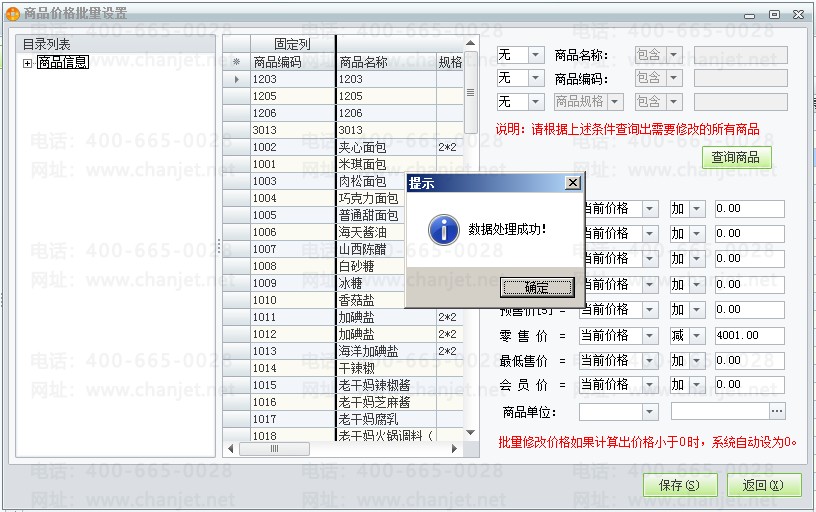The image size is (816, 512).
Task: Select 商品信息 in the directory tree
Action: (63, 63)
